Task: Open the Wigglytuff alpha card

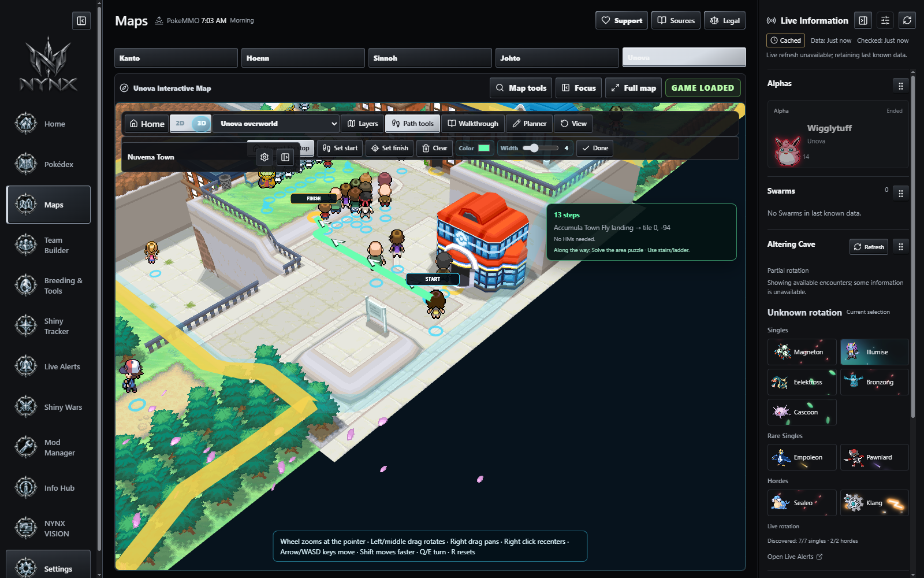Action: click(838, 135)
